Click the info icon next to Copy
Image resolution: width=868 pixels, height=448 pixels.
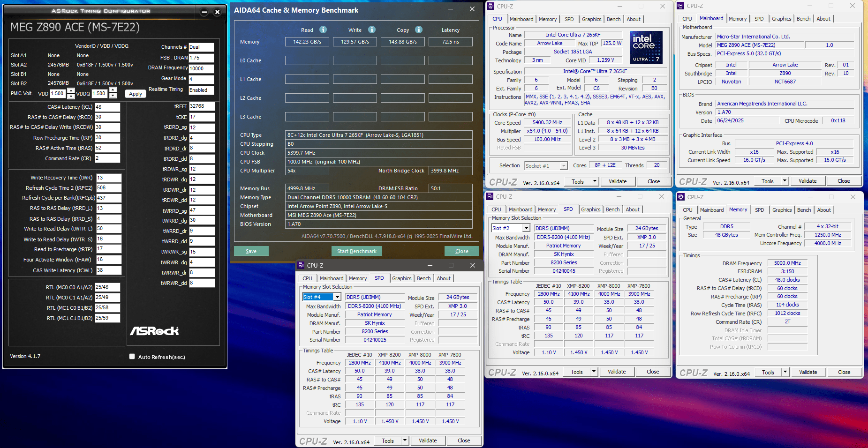(419, 30)
